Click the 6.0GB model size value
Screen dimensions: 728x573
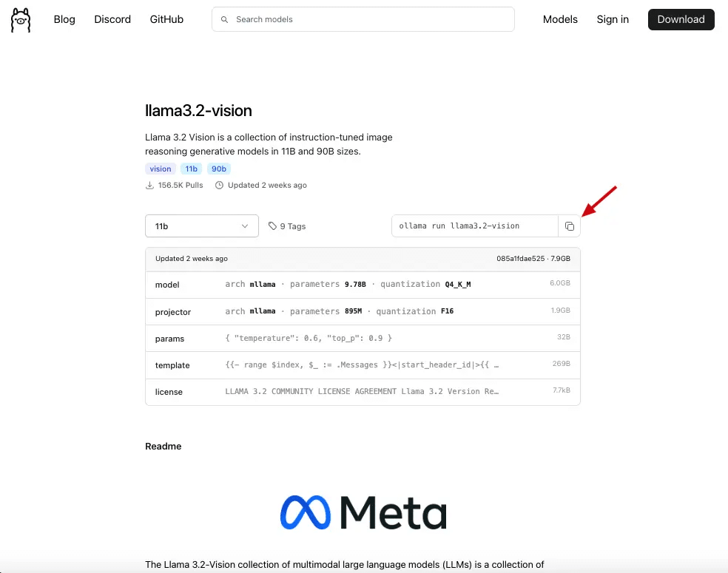pyautogui.click(x=560, y=283)
